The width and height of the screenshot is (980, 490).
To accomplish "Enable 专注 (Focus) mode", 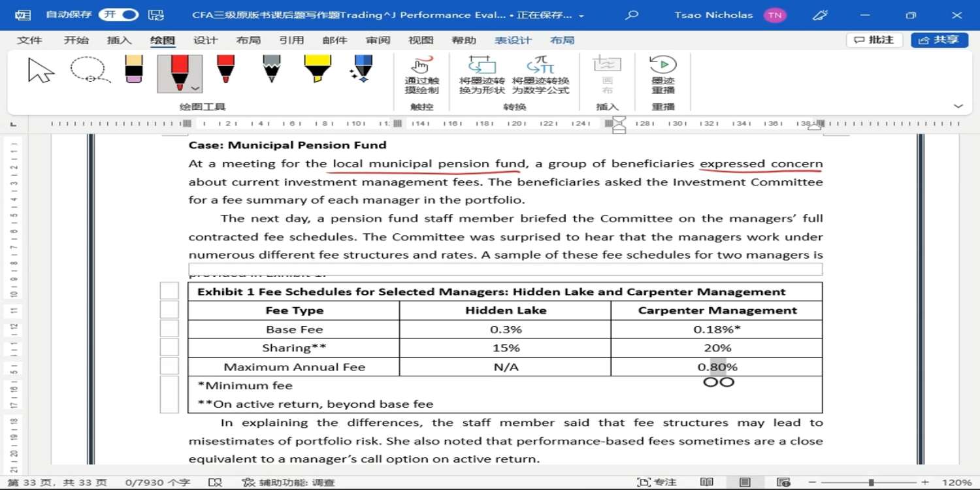I will (x=657, y=482).
